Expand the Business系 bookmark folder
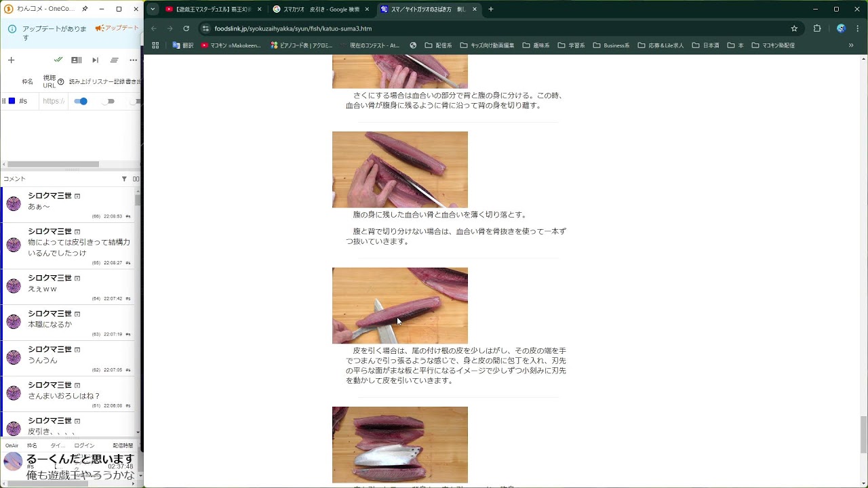Screen dimensions: 868x488 pyautogui.click(x=611, y=45)
